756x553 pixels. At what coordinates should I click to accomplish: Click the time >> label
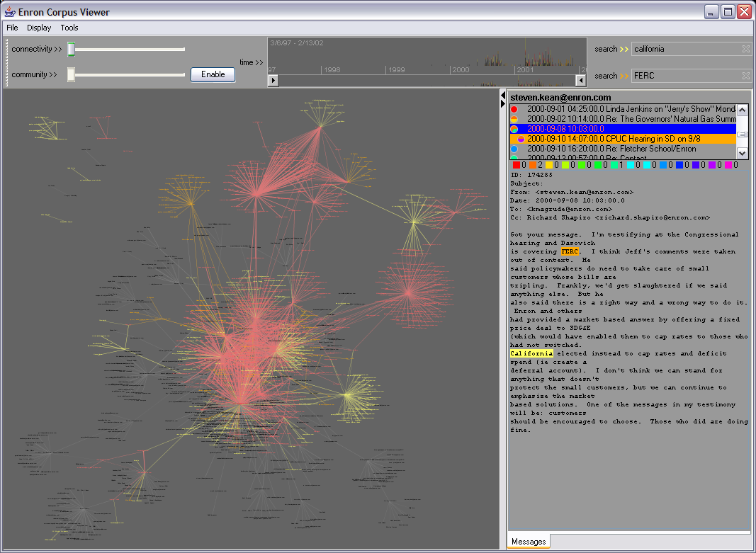click(252, 62)
